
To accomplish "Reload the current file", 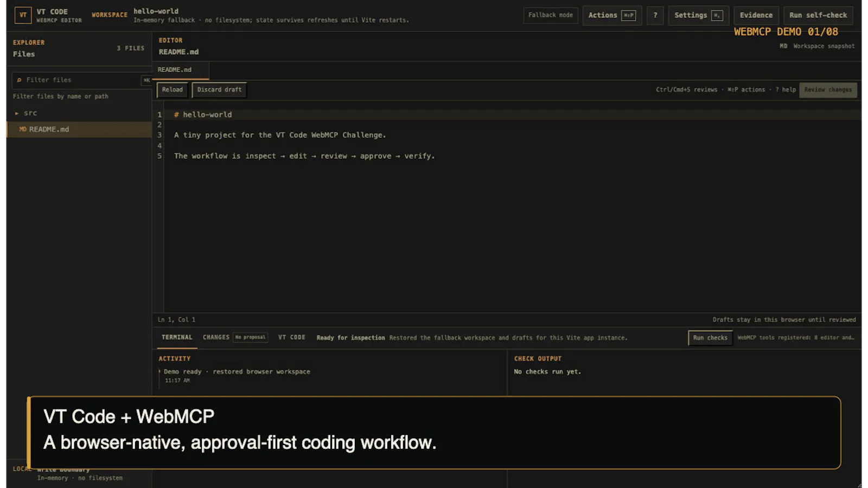I will click(173, 90).
